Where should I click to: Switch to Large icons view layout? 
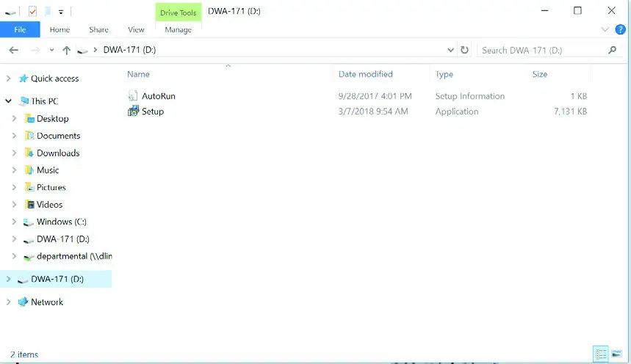click(616, 354)
